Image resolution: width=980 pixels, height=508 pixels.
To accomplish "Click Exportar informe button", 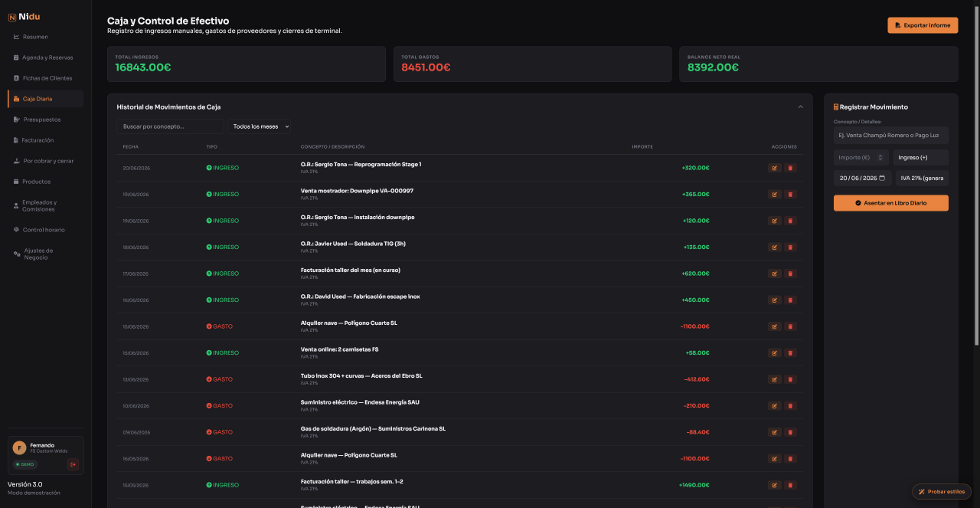I will tap(923, 25).
